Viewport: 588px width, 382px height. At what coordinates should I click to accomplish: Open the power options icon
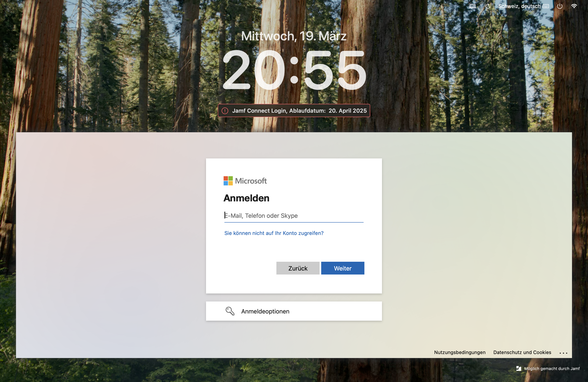560,6
